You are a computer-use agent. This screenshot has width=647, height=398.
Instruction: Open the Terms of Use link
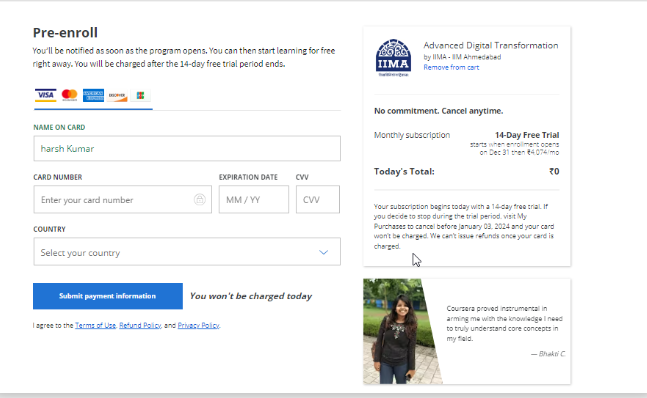point(95,325)
